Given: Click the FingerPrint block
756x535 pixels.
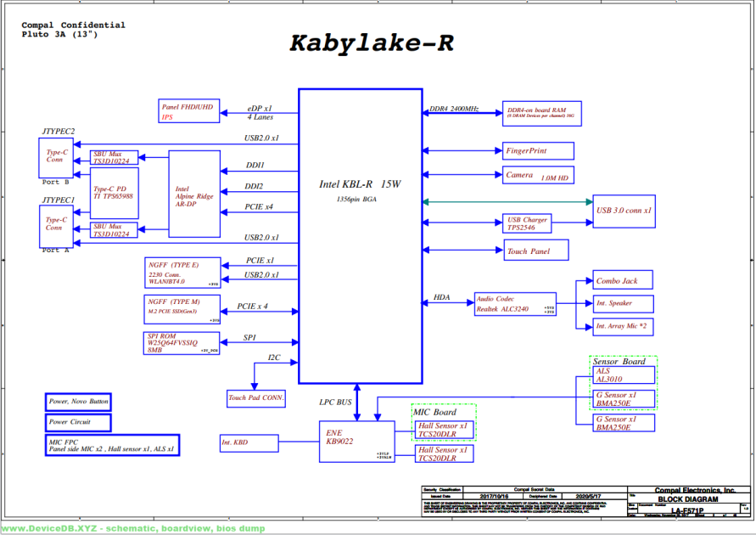Looking at the screenshot, I should 538,150.
